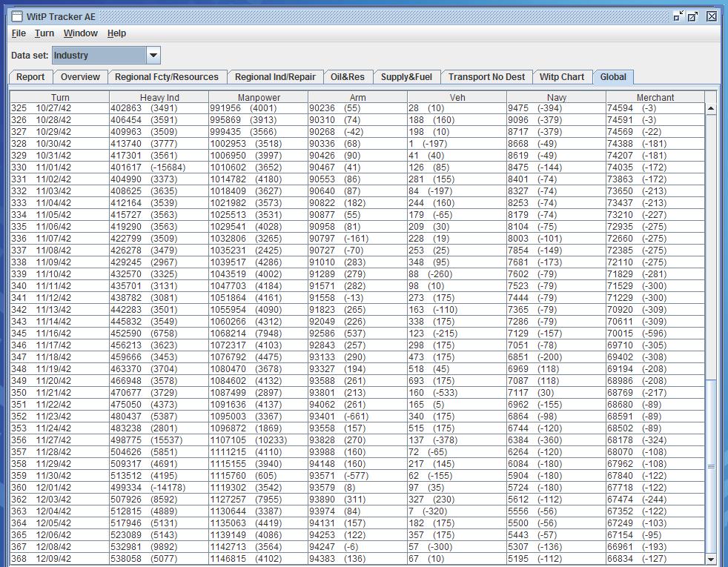Image resolution: width=728 pixels, height=567 pixels.
Task: Go to the Oil&Res tab
Action: [347, 77]
